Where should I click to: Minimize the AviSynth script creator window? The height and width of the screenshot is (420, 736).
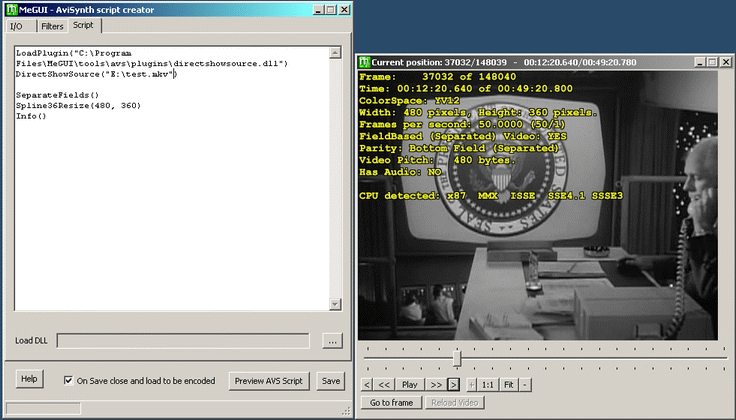tap(318, 10)
